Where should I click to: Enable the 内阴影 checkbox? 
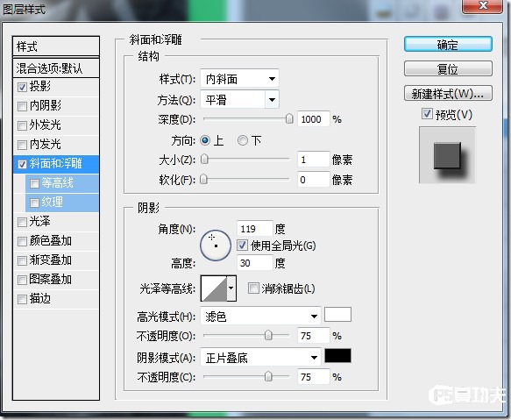pyautogui.click(x=22, y=106)
